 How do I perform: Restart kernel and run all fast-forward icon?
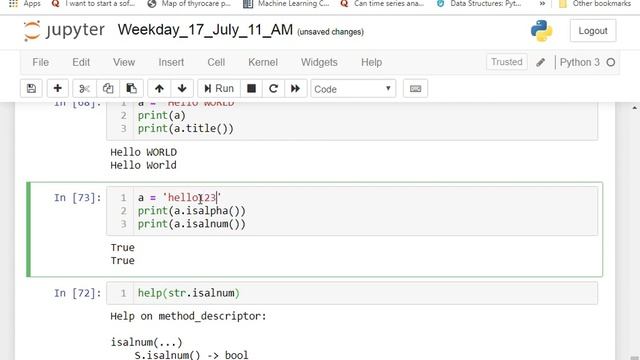click(296, 89)
